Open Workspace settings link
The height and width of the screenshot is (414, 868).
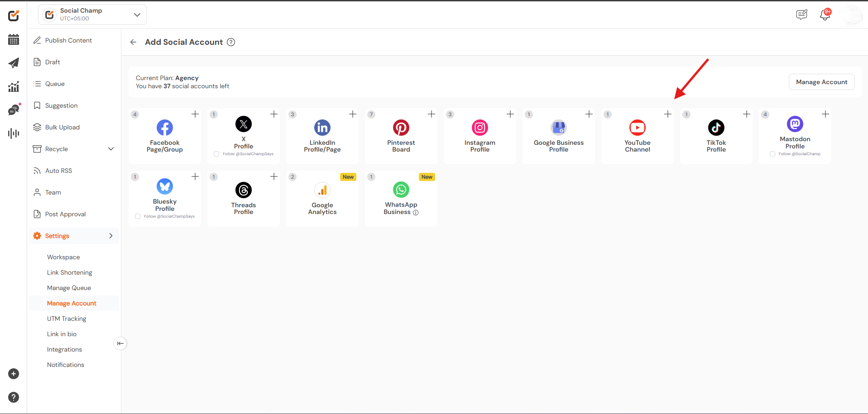pyautogui.click(x=63, y=257)
